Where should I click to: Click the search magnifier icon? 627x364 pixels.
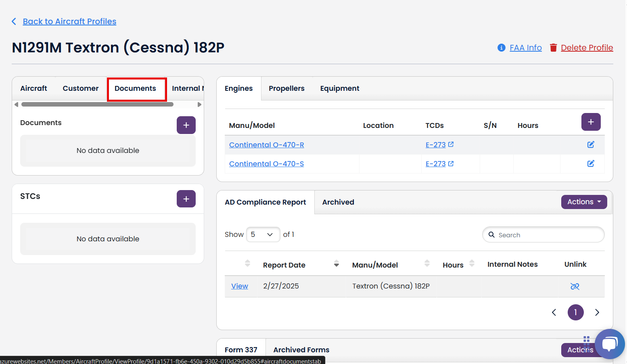(491, 234)
